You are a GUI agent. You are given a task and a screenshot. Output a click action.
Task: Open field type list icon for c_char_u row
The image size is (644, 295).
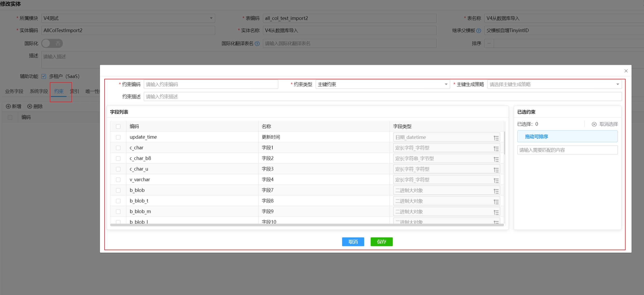496,170
